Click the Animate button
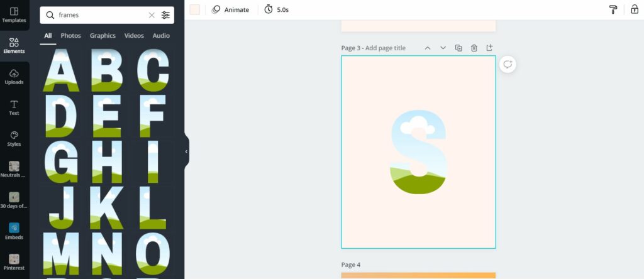This screenshot has width=644, height=279. [x=230, y=9]
